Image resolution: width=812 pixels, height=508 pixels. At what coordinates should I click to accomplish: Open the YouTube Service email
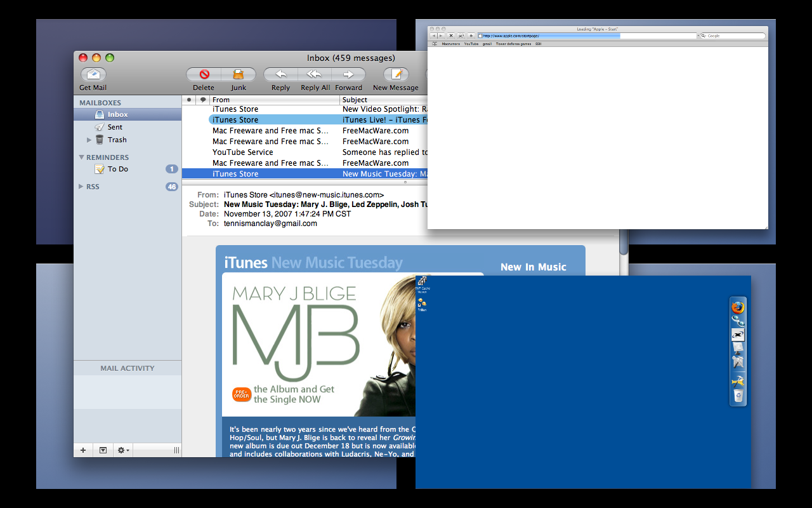(x=305, y=152)
